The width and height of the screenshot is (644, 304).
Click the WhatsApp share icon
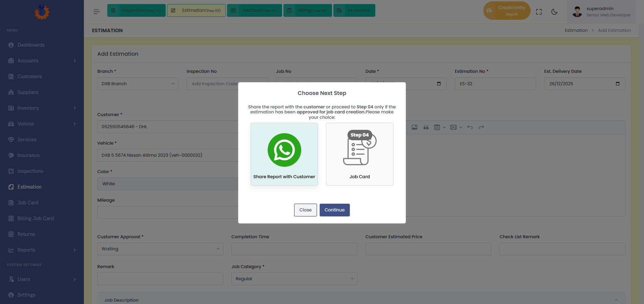[284, 150]
